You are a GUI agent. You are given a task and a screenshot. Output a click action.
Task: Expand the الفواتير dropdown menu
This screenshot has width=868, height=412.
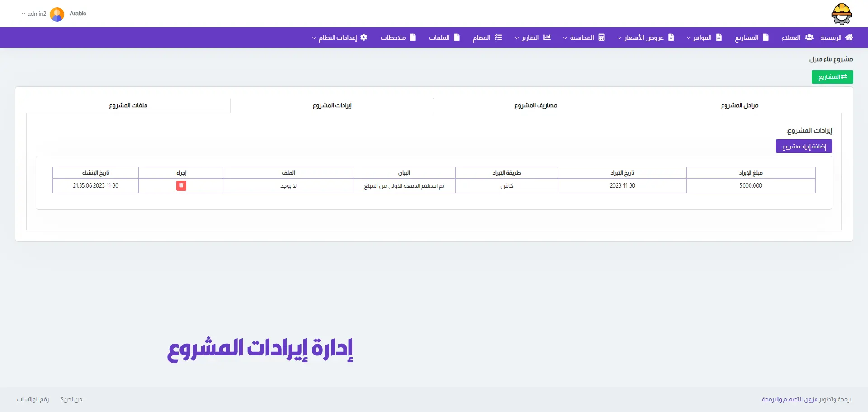tap(704, 38)
